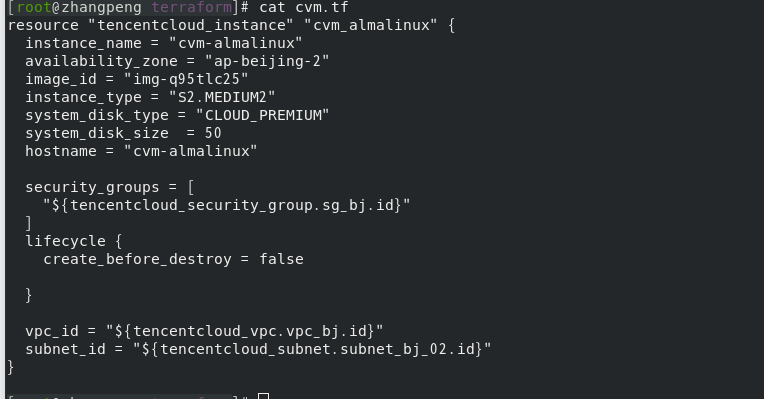This screenshot has height=399, width=764.
Task: Click the system_disk_size value 50
Action: point(213,133)
